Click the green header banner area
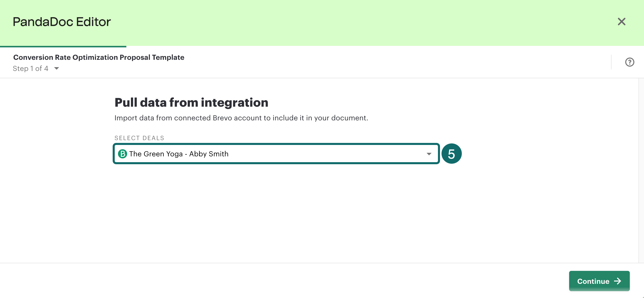This screenshot has height=298, width=644. (330, 23)
